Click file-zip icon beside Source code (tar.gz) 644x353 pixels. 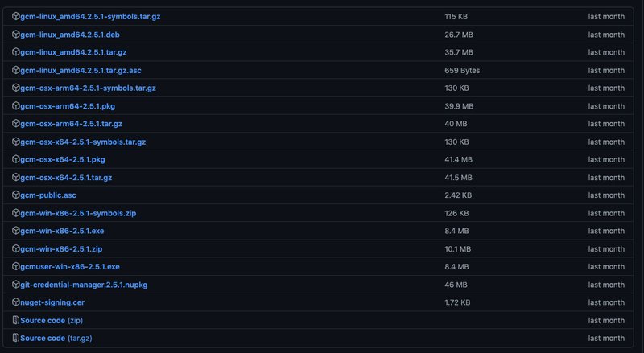[16, 338]
